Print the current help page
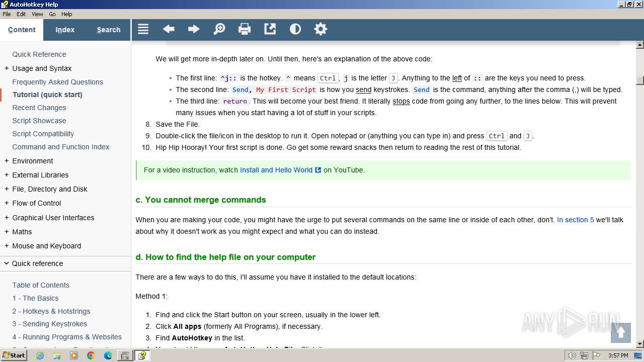Image resolution: width=644 pixels, height=362 pixels. [245, 29]
